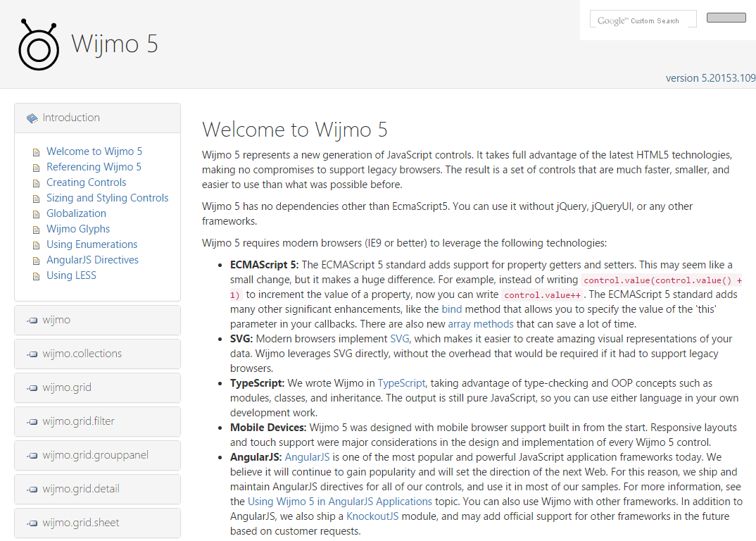Click the Wijmo 5 header title

[115, 44]
